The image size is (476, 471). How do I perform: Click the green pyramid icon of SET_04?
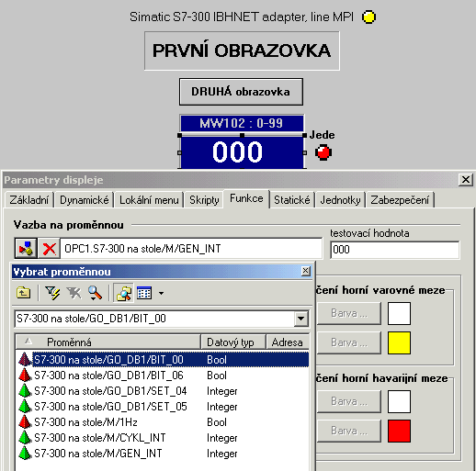tap(25, 391)
